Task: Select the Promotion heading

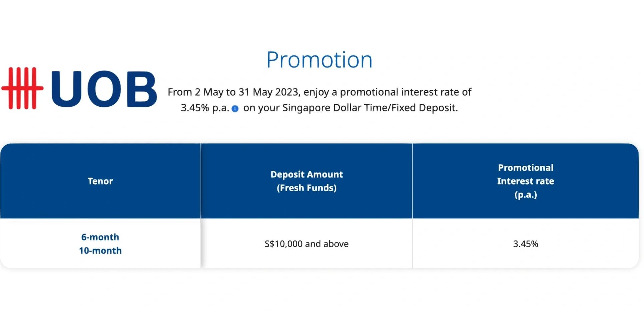Action: [x=319, y=60]
